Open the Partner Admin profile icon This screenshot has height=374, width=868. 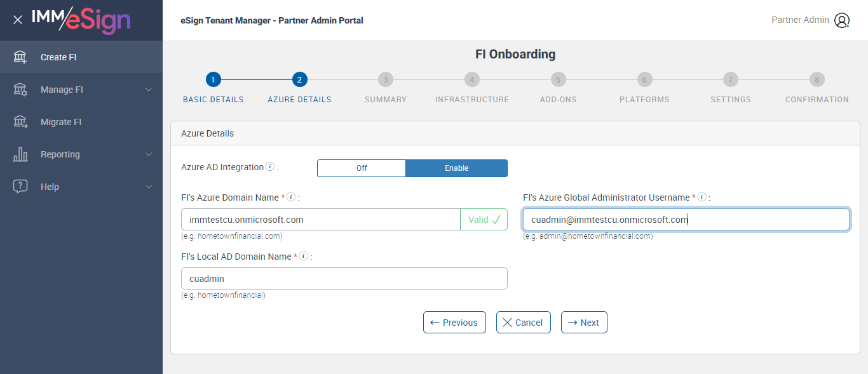pos(842,20)
